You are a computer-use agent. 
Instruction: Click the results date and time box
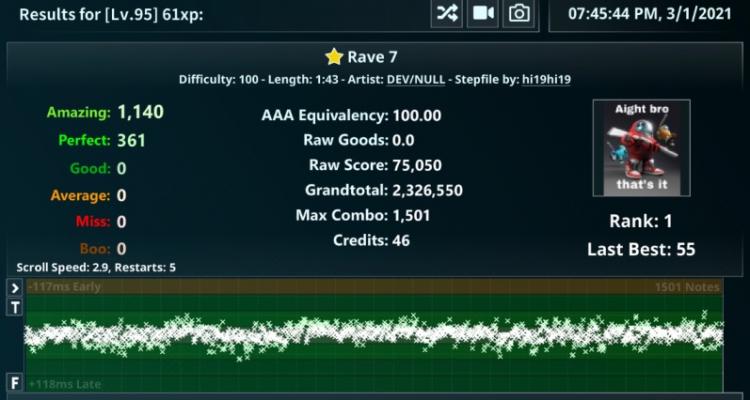[649, 14]
